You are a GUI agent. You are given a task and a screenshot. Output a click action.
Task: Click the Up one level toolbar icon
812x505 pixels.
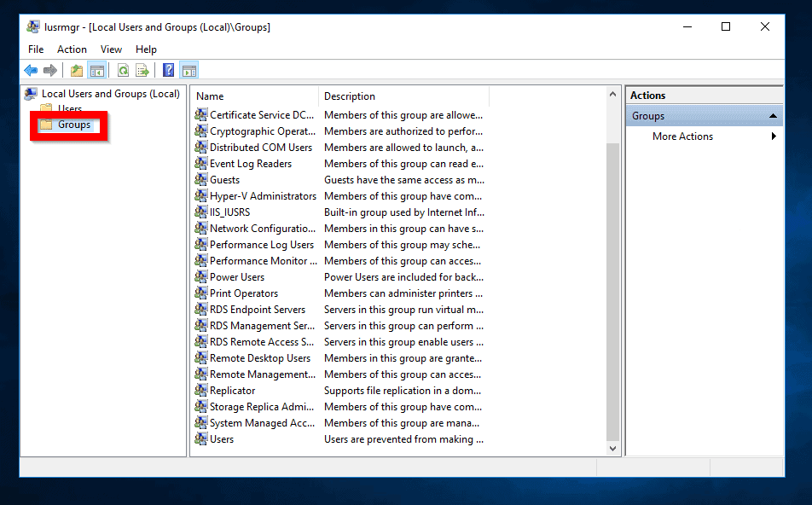pyautogui.click(x=77, y=71)
